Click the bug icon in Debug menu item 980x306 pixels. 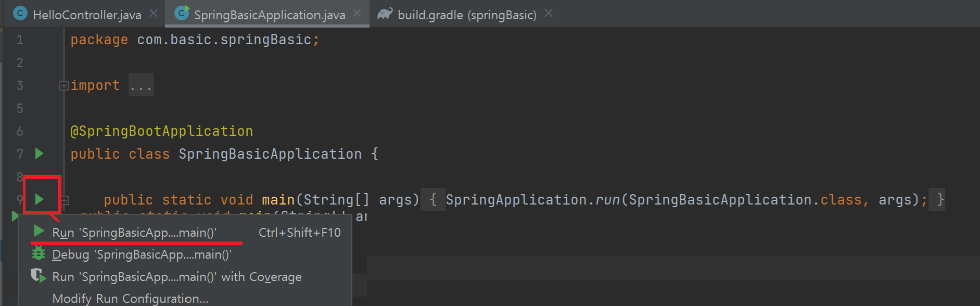click(x=39, y=253)
